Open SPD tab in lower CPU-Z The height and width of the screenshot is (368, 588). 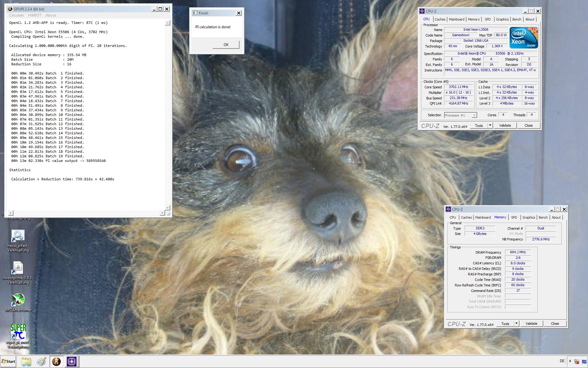click(514, 217)
